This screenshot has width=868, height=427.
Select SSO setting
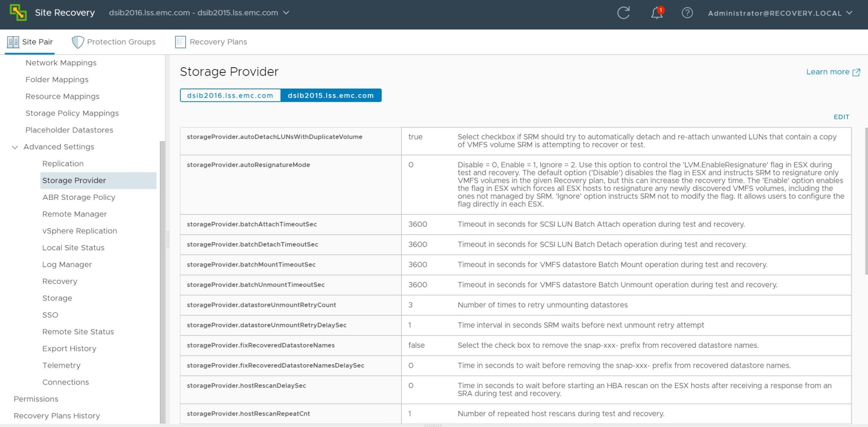[x=50, y=315]
